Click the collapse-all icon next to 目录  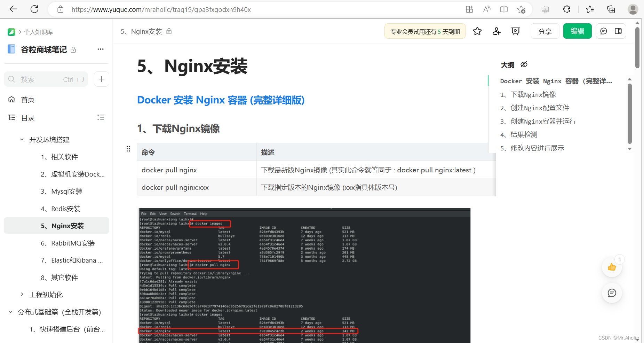pos(100,117)
